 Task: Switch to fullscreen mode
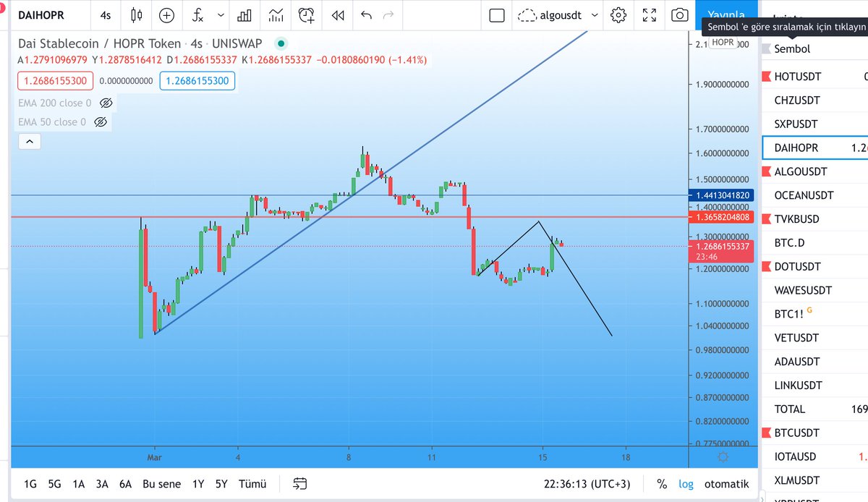(x=649, y=15)
